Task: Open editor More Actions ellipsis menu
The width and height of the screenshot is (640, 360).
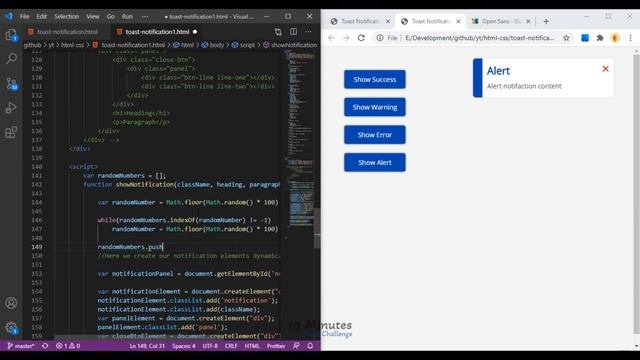Action: pos(308,32)
